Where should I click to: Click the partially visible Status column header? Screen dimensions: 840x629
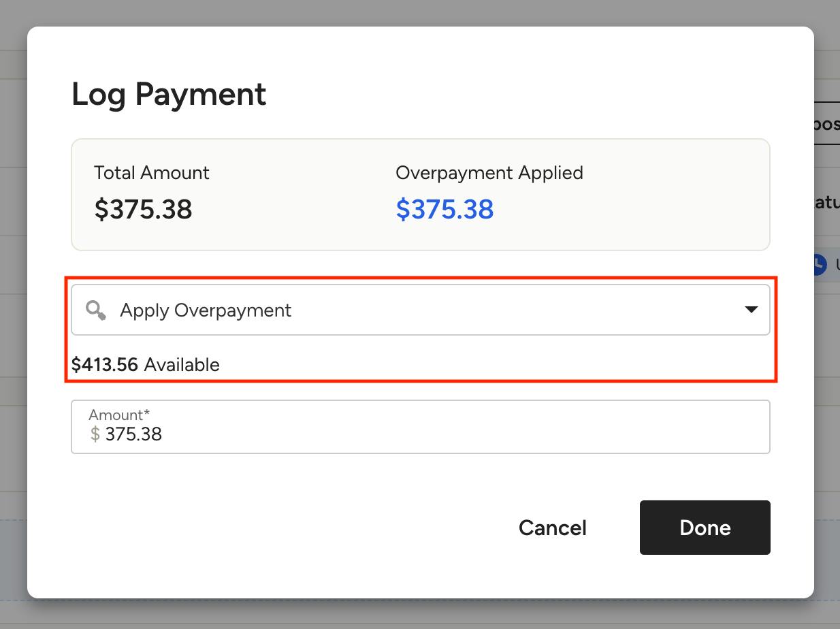826,202
